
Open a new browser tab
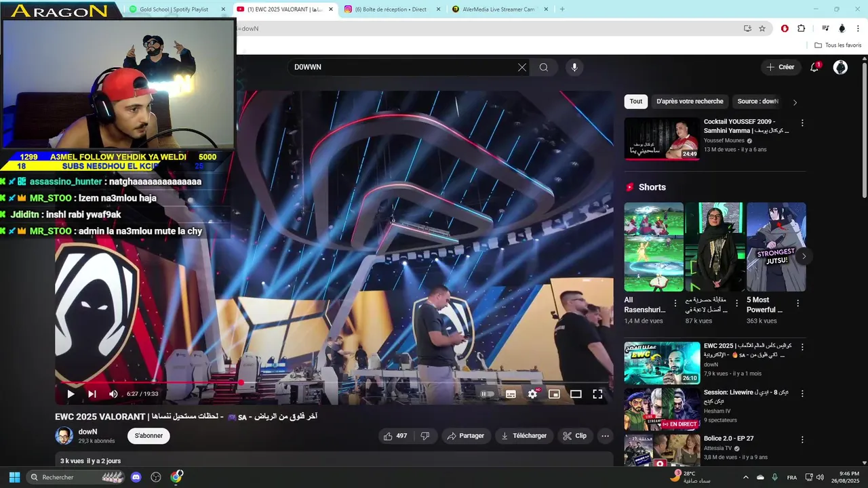562,9
